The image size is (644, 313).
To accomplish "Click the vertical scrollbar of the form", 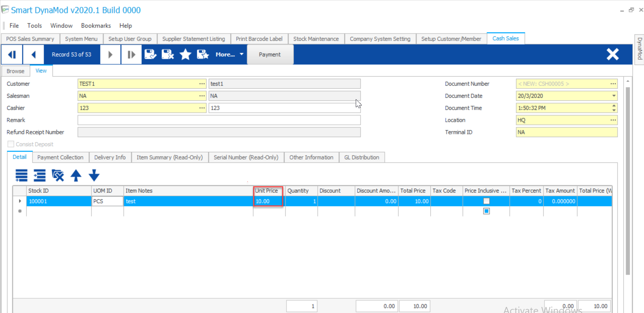I will pyautogui.click(x=628, y=181).
